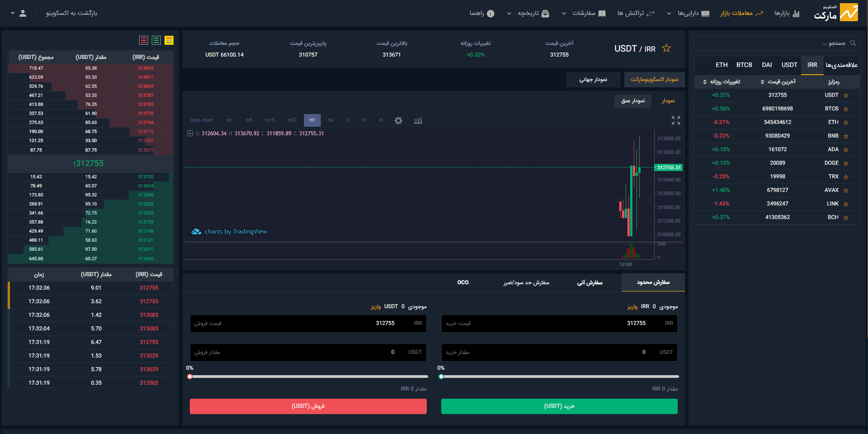Click the return to Excoino link
This screenshot has height=434, width=868.
(72, 13)
